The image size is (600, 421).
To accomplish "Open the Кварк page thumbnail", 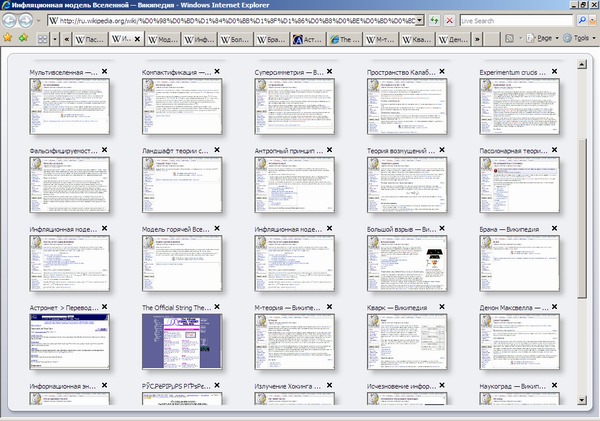I will pyautogui.click(x=407, y=341).
